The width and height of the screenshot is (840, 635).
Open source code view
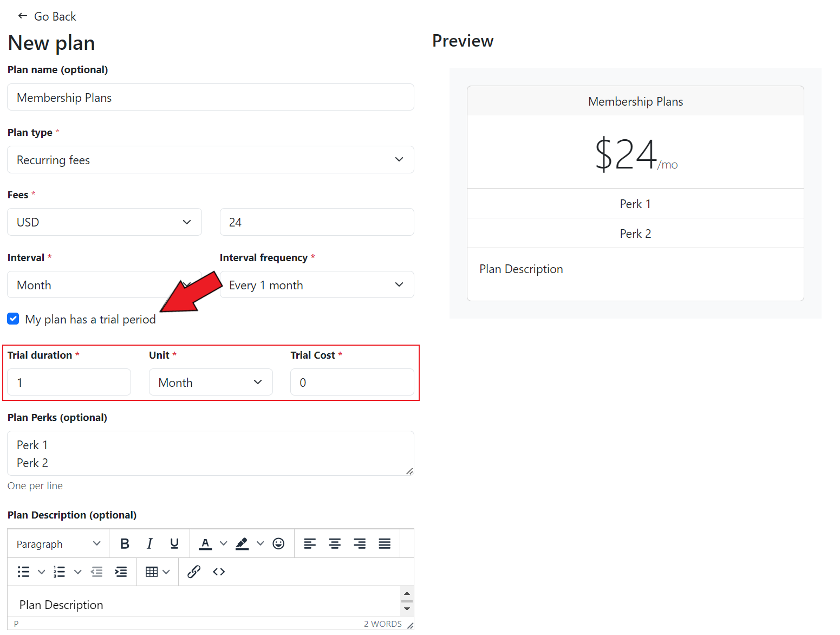pyautogui.click(x=219, y=572)
